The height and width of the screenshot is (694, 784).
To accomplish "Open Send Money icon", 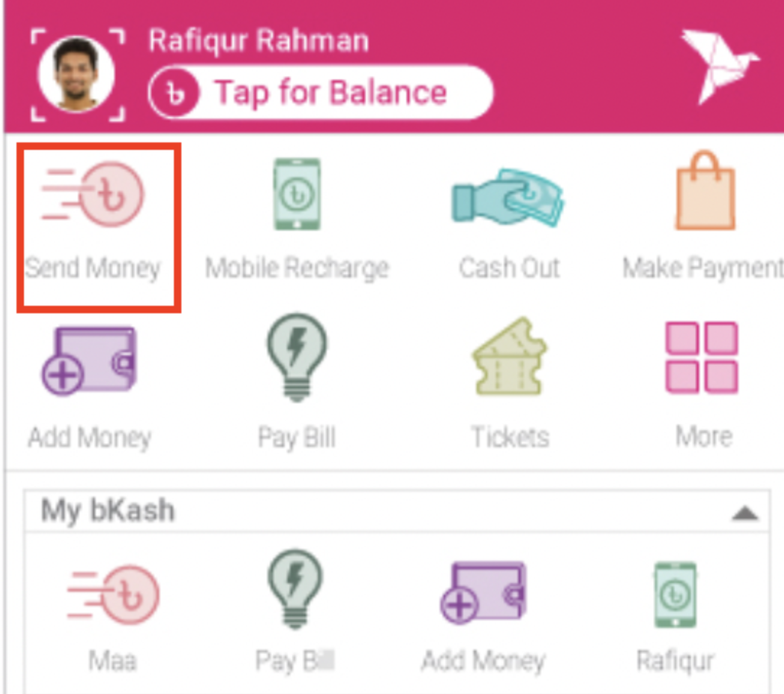I will click(x=93, y=194).
